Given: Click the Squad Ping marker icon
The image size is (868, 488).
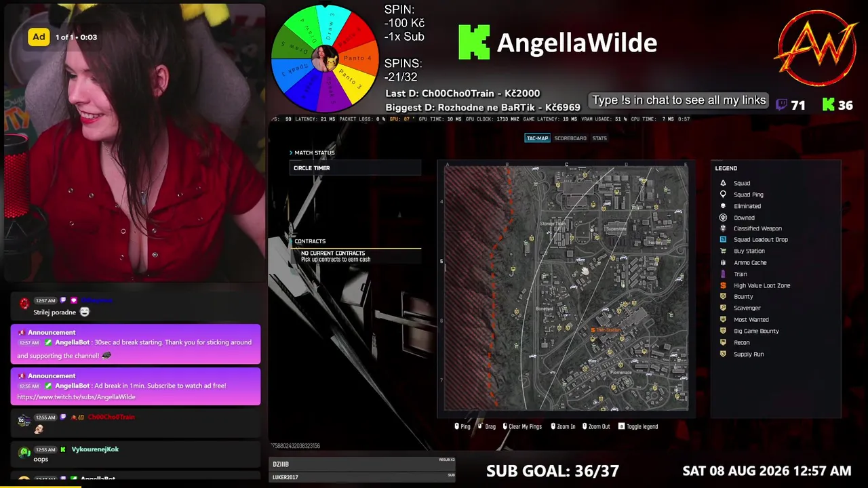Looking at the screenshot, I should coord(723,195).
